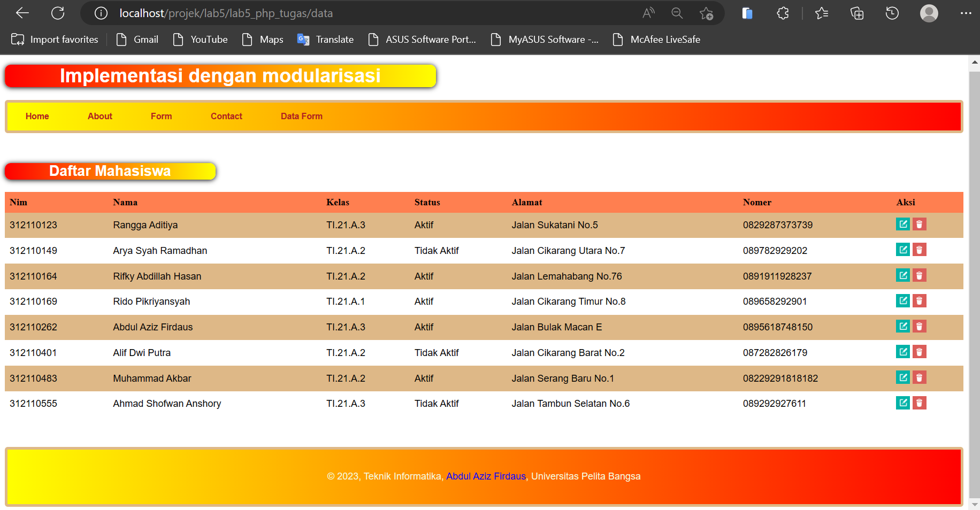
Task: Edit Rangga Aditiya's record
Action: click(x=902, y=225)
